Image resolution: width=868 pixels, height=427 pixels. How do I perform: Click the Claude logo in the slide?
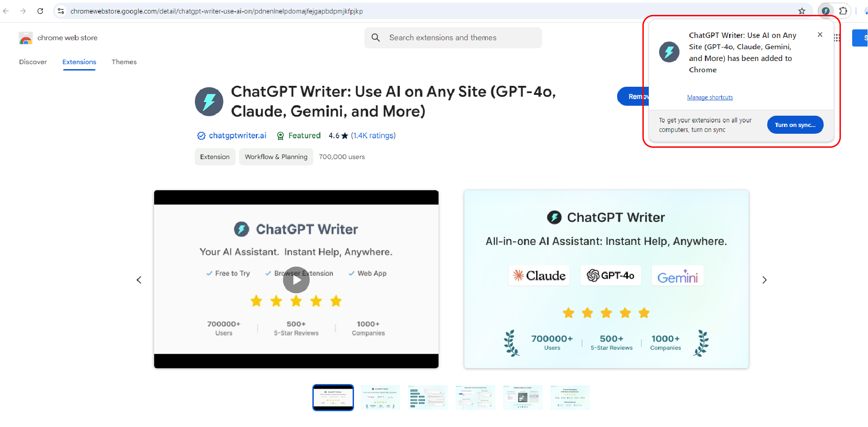click(x=539, y=276)
